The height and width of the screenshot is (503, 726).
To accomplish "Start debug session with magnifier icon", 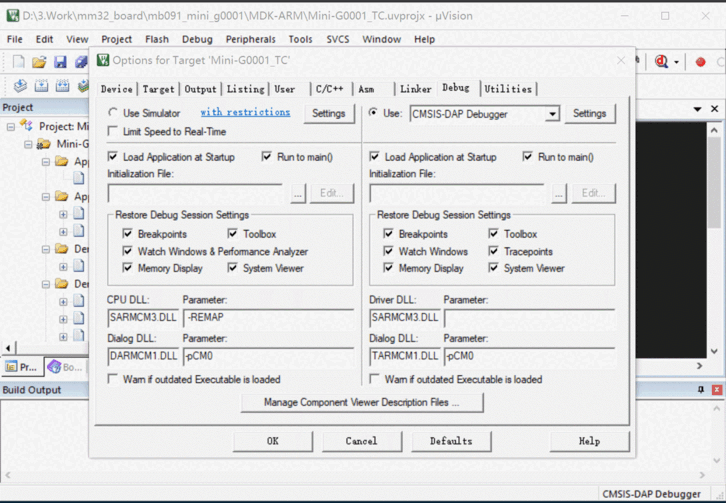I will pyautogui.click(x=662, y=62).
